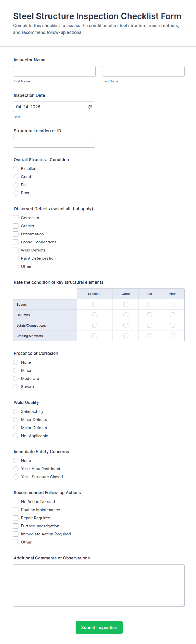Check the Paint Deterioration defect
The height and width of the screenshot is (644, 196).
click(x=16, y=258)
